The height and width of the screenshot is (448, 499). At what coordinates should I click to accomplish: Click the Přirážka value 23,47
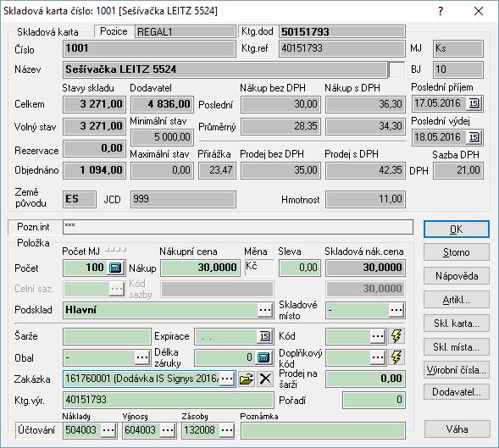tap(218, 170)
